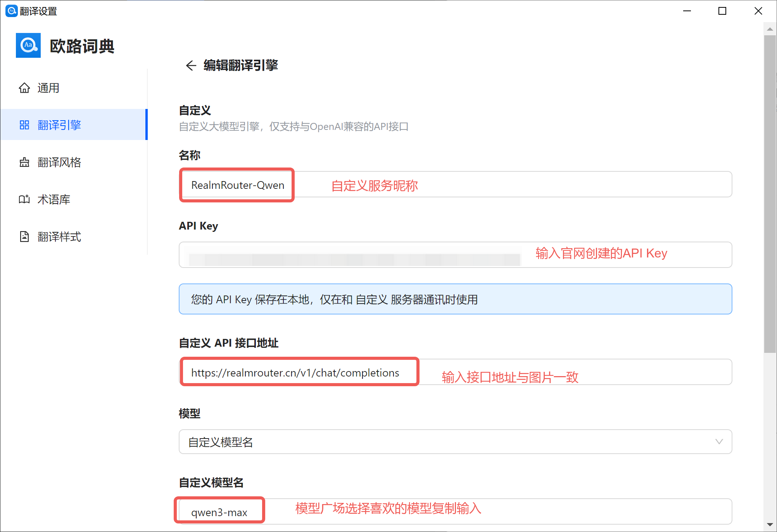Click the back arrow beside 编辑翻译引擎
Screen dimensions: 777x532
coord(190,65)
